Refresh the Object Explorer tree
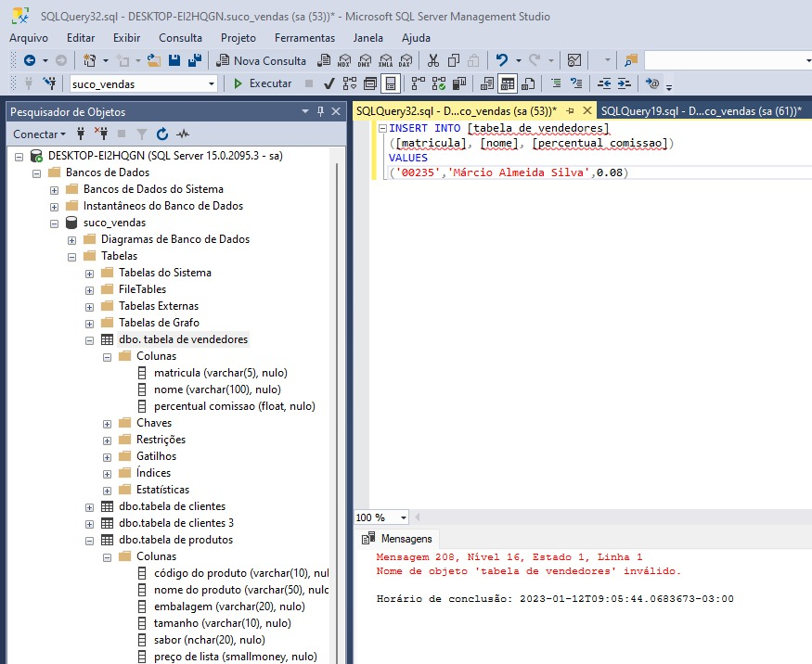This screenshot has width=812, height=664. click(162, 134)
